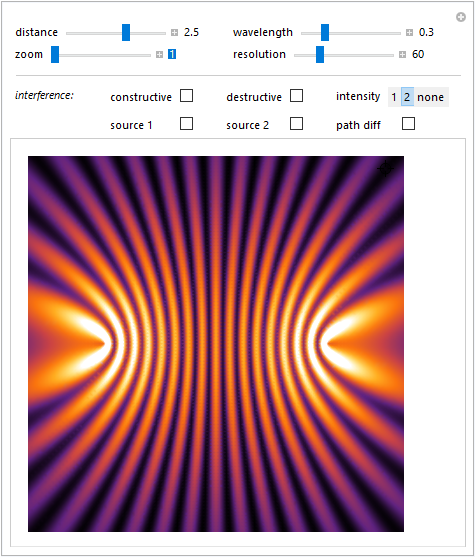Click the distance slider thumb

pos(126,33)
